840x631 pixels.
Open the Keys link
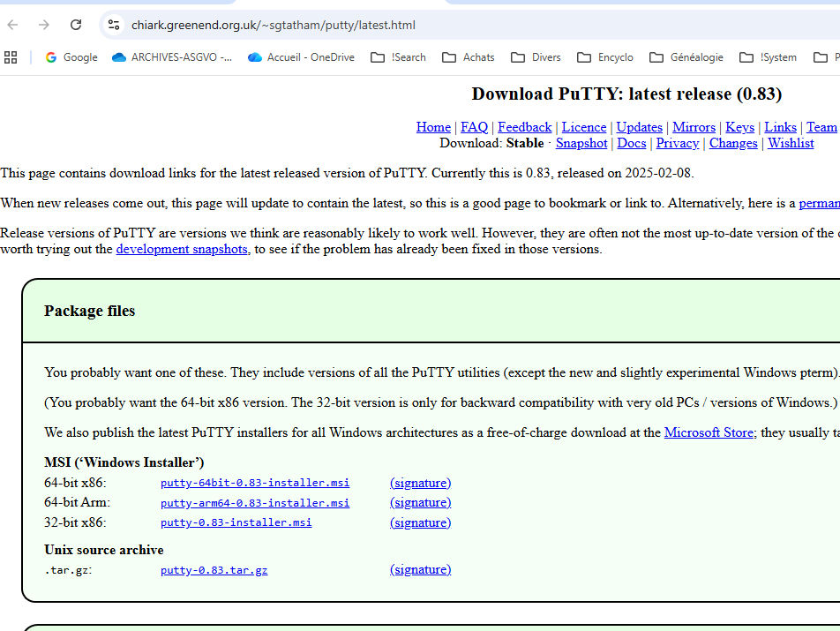point(739,127)
